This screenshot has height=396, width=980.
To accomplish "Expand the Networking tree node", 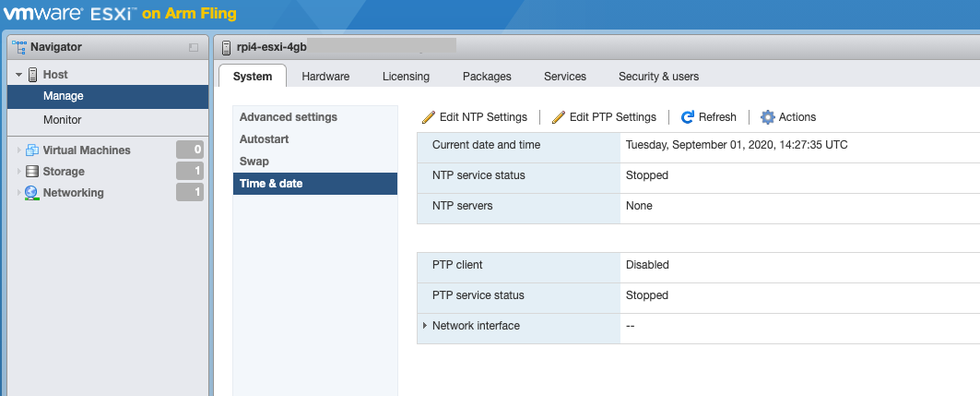I will pos(19,193).
